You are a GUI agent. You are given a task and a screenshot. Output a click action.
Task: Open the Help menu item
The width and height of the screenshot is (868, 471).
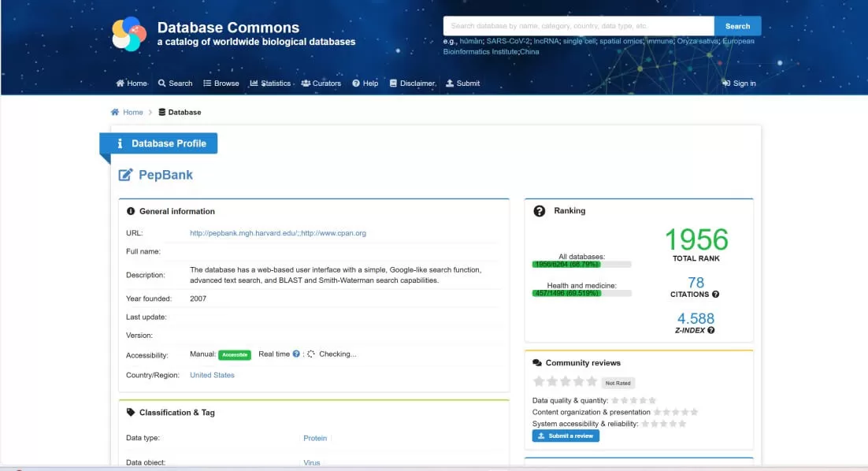pos(365,83)
